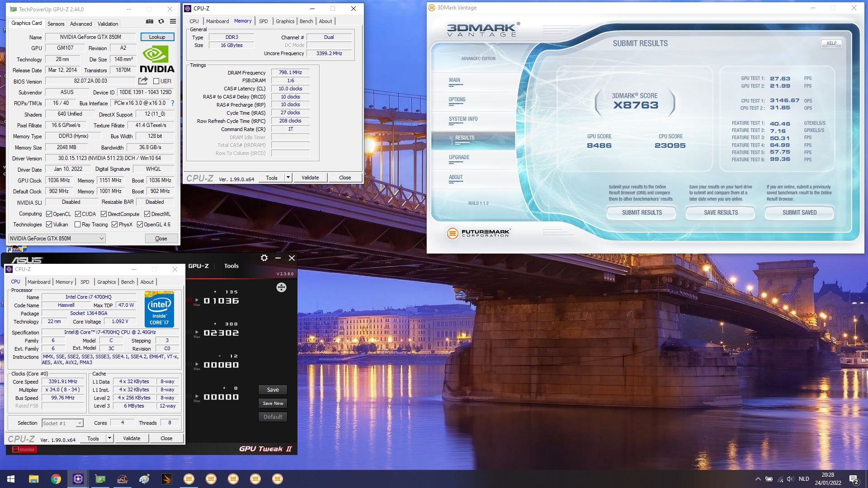This screenshot has width=868, height=488.
Task: Click SUBMIT SAVED button in 3DMark
Action: 799,213
